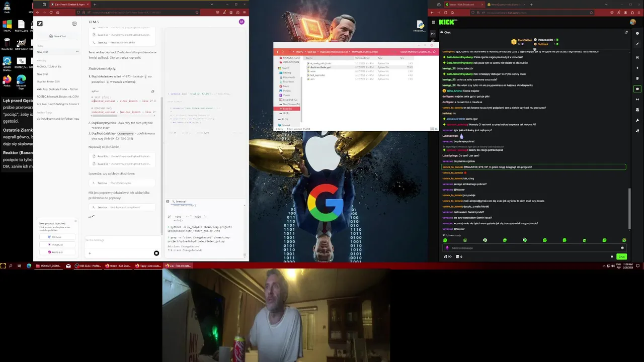Click the purple M user avatar

tap(242, 22)
